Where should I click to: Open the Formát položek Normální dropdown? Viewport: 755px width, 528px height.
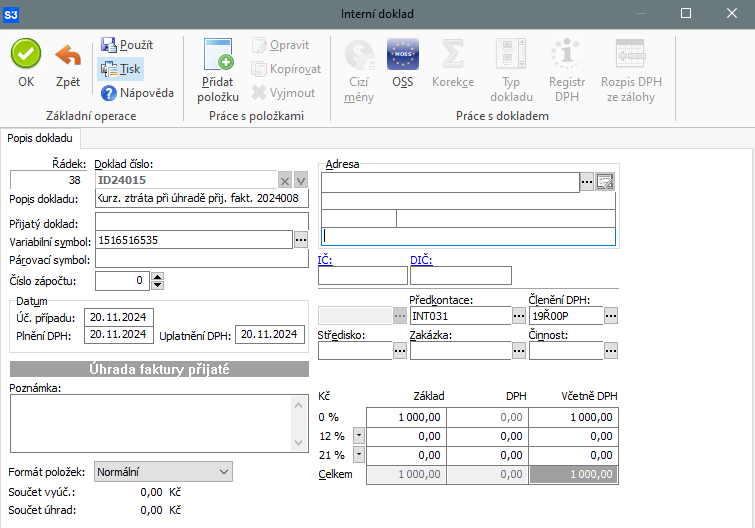[x=162, y=471]
